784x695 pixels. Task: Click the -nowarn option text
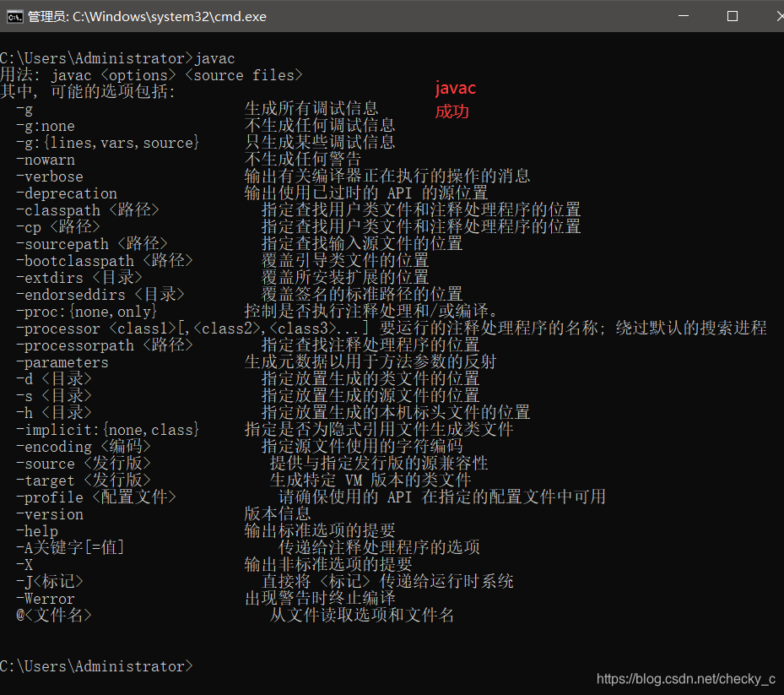(x=46, y=160)
